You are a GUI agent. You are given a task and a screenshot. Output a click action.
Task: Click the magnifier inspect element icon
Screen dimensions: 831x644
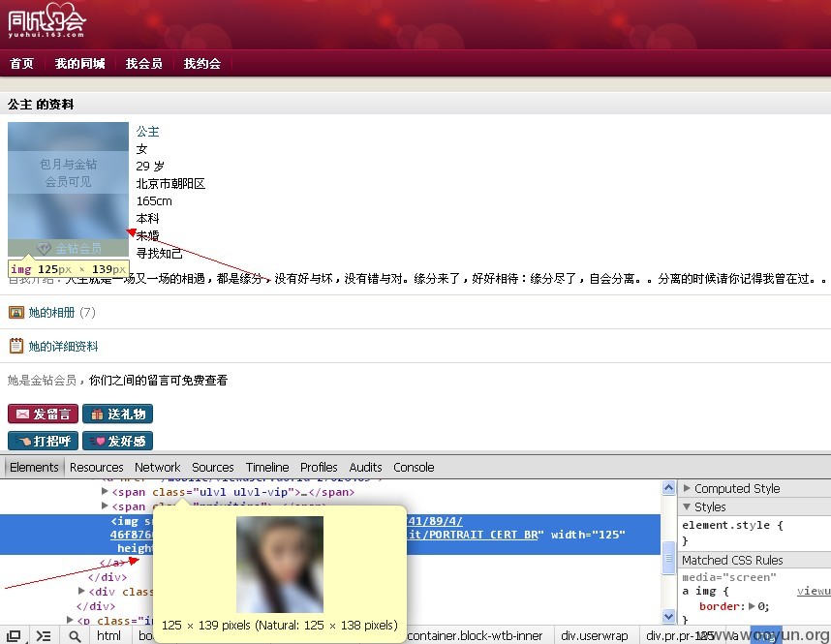pyautogui.click(x=75, y=635)
